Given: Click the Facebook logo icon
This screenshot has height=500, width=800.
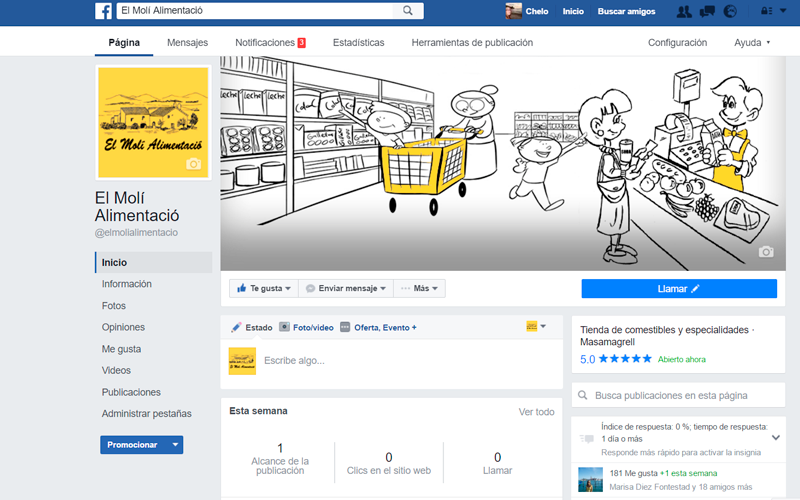Looking at the screenshot, I should click(x=103, y=11).
